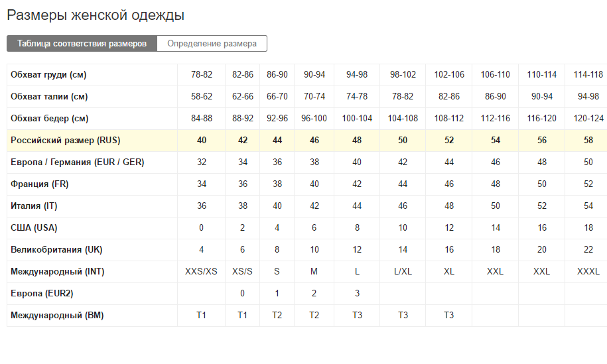This screenshot has height=364, width=607.
Task: Click the Международный (BM) row label
Action: click(57, 315)
